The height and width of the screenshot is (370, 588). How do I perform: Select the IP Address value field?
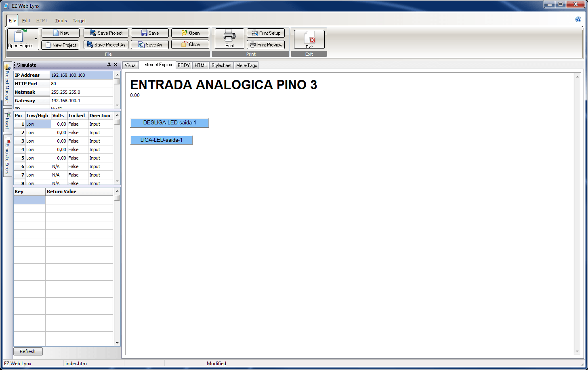81,75
